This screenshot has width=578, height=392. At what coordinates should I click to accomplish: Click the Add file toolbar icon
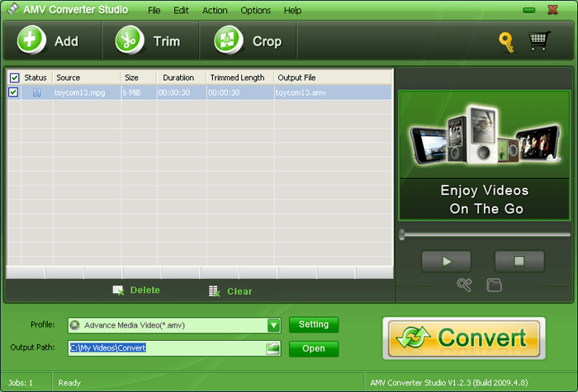click(x=31, y=40)
